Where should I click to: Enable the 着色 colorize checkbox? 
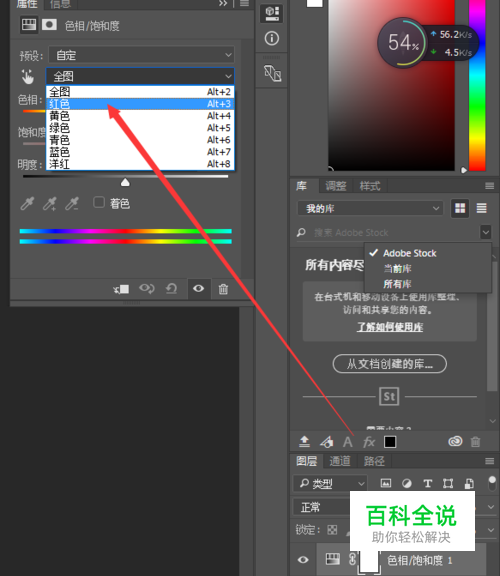(x=99, y=202)
